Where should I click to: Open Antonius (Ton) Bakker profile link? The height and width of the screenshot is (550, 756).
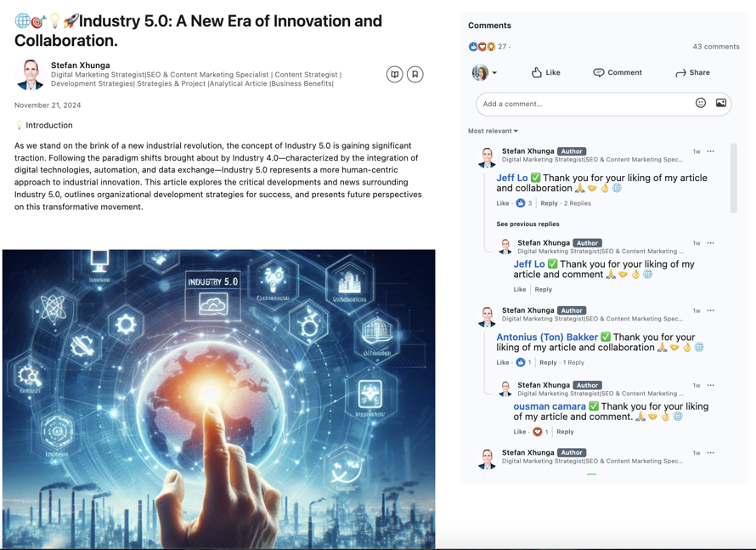547,337
